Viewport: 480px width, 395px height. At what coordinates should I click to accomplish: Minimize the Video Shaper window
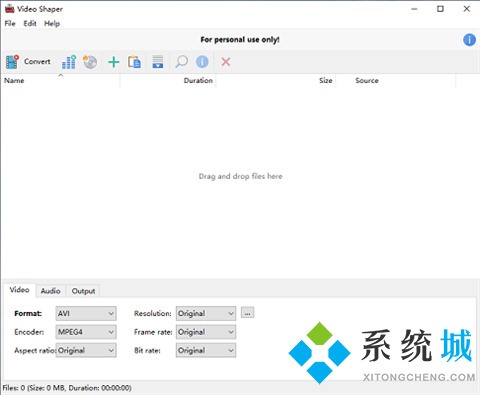414,9
